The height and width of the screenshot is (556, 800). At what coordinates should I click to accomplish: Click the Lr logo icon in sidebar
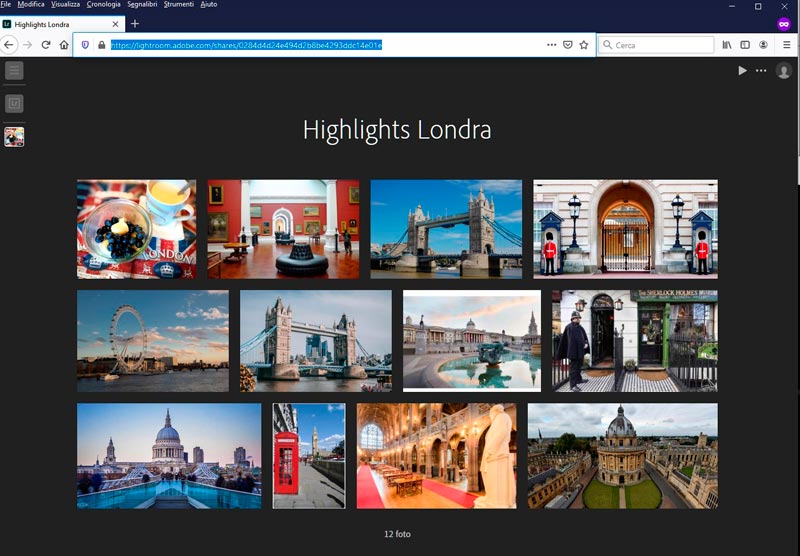(14, 103)
